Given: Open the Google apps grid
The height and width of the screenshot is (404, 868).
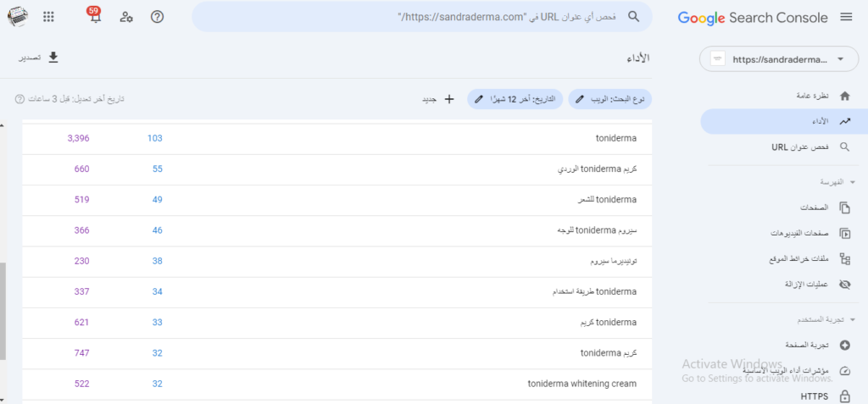Looking at the screenshot, I should [x=48, y=17].
